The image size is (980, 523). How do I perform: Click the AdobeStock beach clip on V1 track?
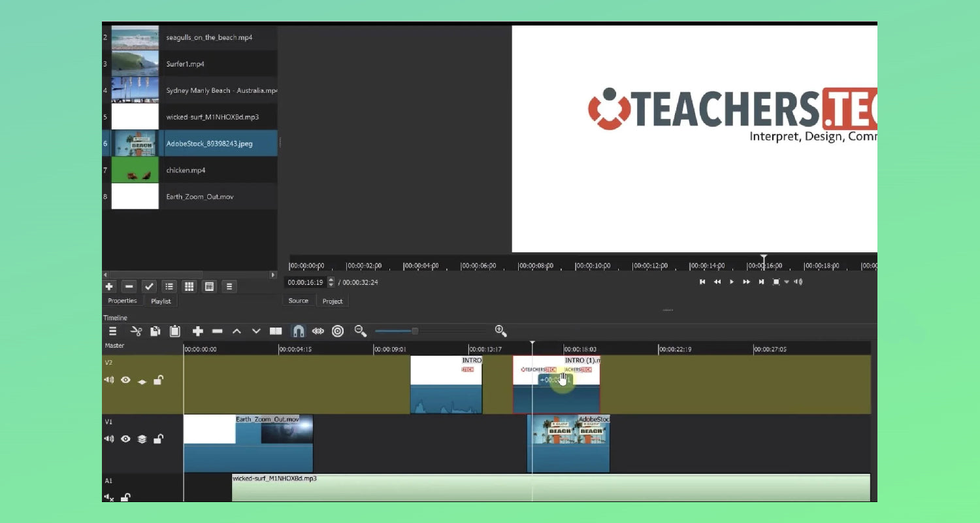point(568,443)
